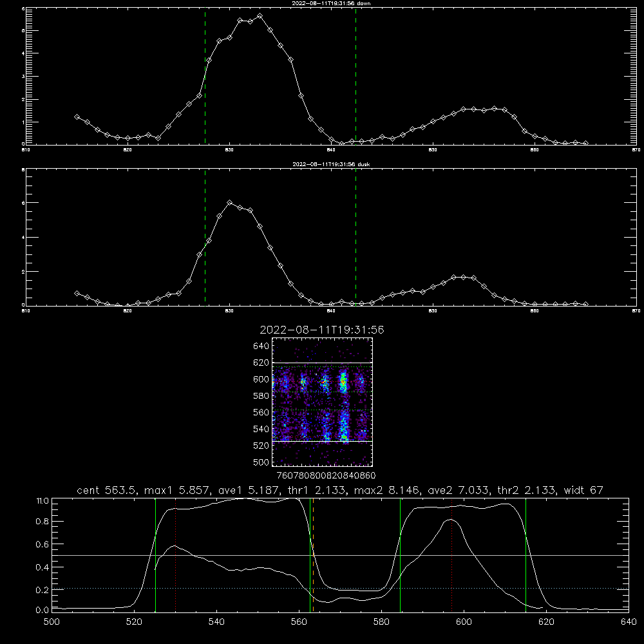Click the dusk plot title text
Screen dimensions: 644x644
[331, 164]
